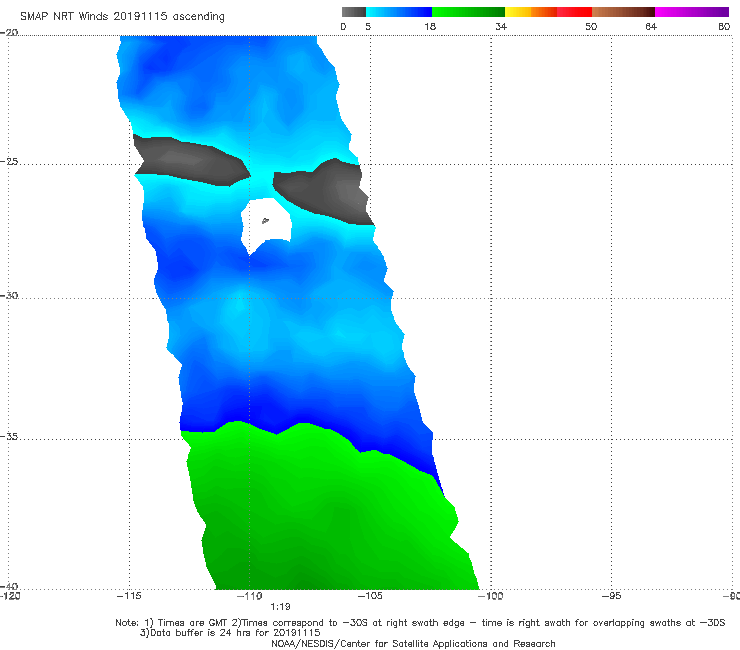This screenshot has height=650, width=740.
Task: Click the latitude label '-30'
Action: (x=9, y=295)
